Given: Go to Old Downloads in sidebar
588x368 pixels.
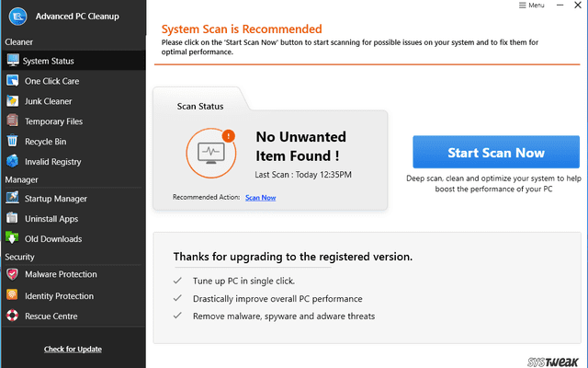Looking at the screenshot, I should tap(53, 239).
